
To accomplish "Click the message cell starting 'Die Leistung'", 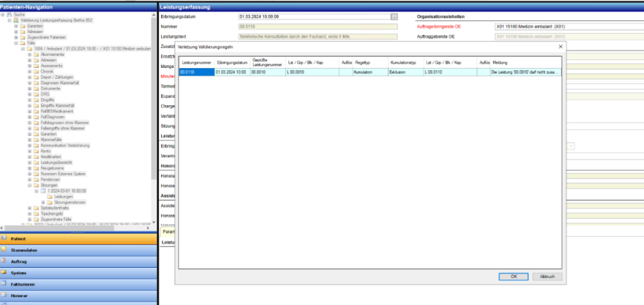I will click(x=526, y=72).
